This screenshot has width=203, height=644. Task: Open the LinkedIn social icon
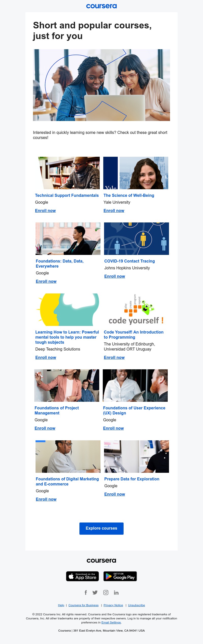116,593
